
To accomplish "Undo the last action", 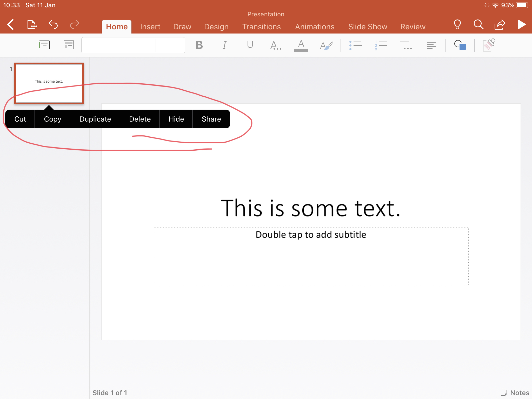I will [x=53, y=25].
